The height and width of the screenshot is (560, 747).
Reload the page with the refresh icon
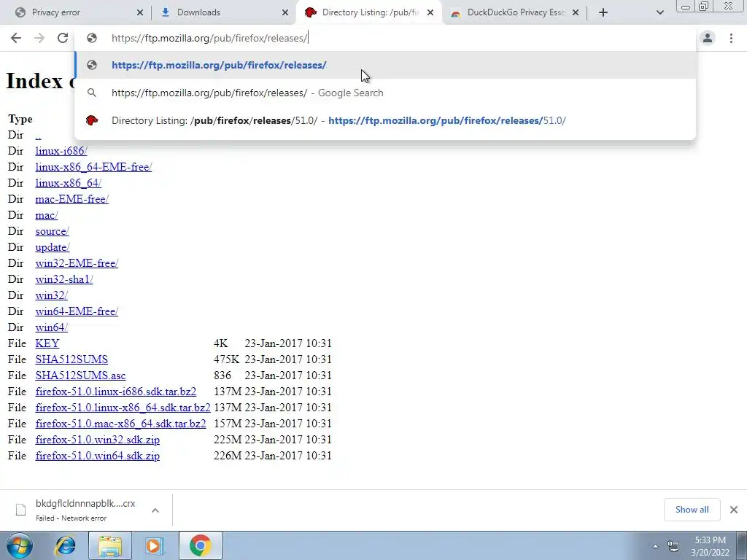tap(63, 38)
